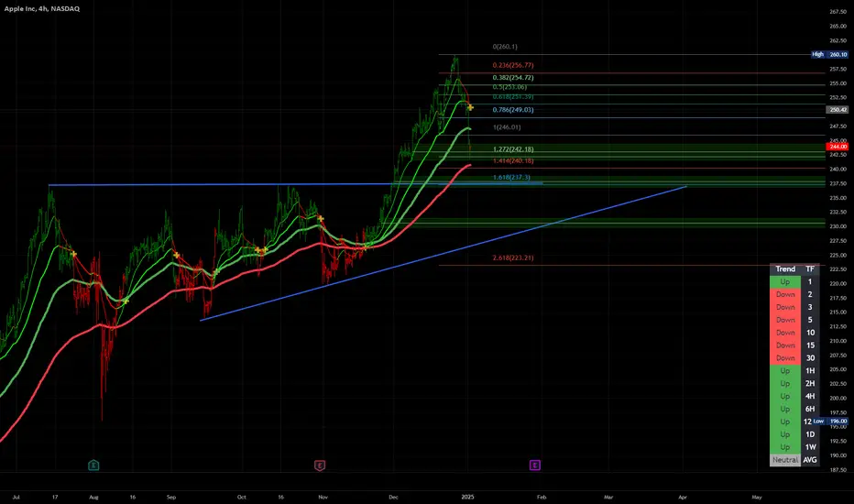This screenshot has height=504, width=854.
Task: Select the gray 250.42 crosshair price label
Action: (x=838, y=110)
